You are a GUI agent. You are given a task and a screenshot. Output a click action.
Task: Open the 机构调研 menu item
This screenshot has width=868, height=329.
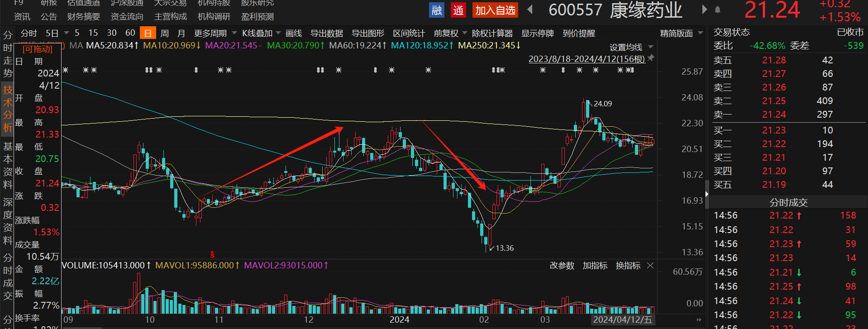[214, 17]
